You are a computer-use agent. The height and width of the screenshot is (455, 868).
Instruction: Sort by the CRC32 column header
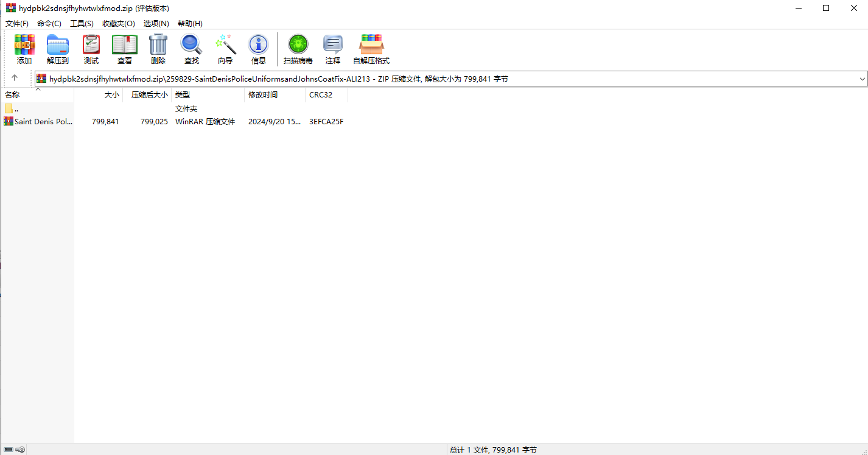[x=327, y=95]
